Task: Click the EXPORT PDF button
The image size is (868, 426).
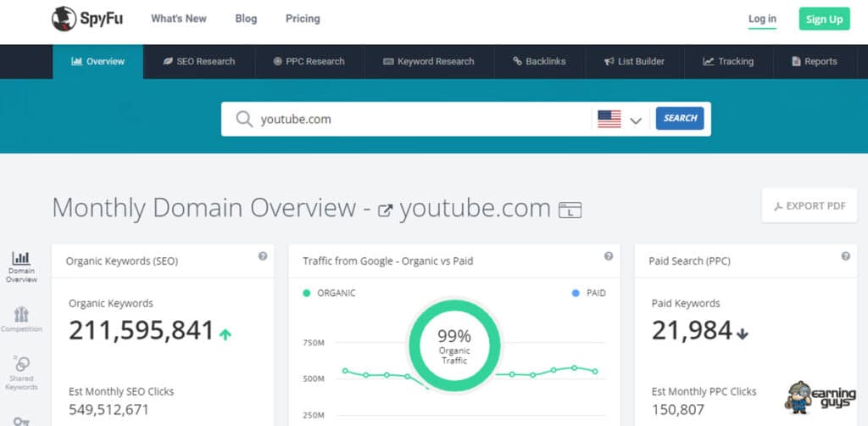Action: point(810,205)
